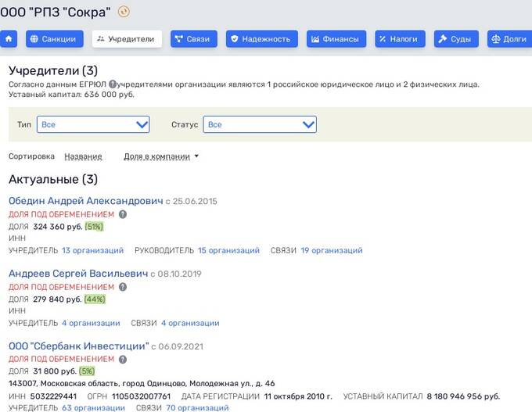Click the share amount 279 840 руб.
This screenshot has width=532, height=412.
click(58, 299)
